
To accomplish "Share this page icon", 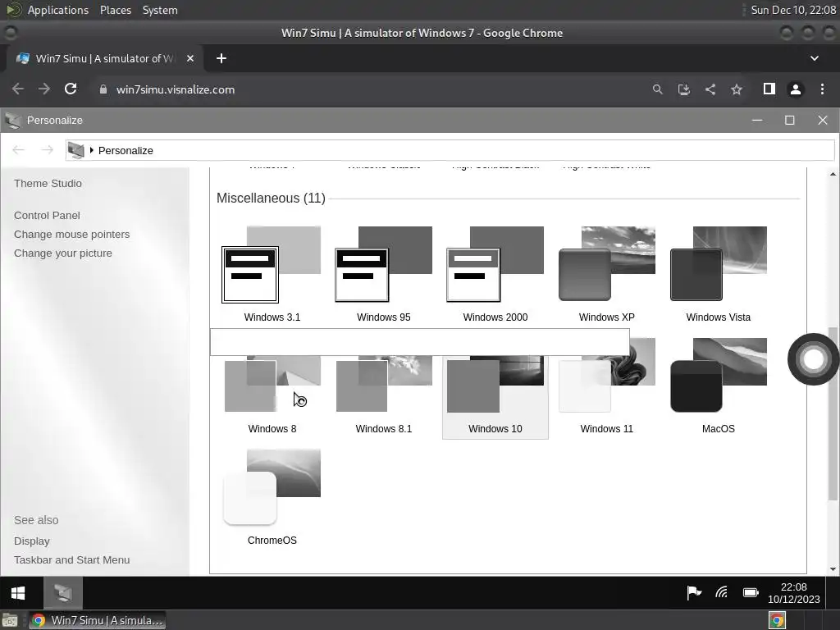I will pyautogui.click(x=710, y=89).
